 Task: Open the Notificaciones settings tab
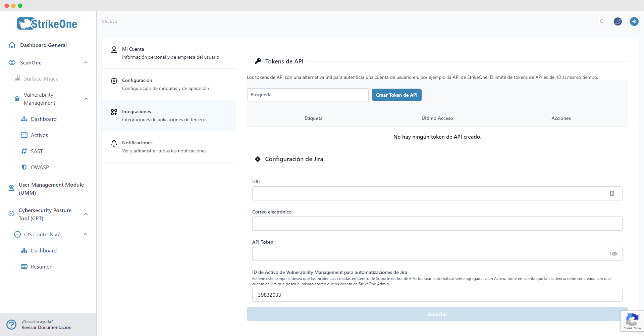click(x=169, y=147)
